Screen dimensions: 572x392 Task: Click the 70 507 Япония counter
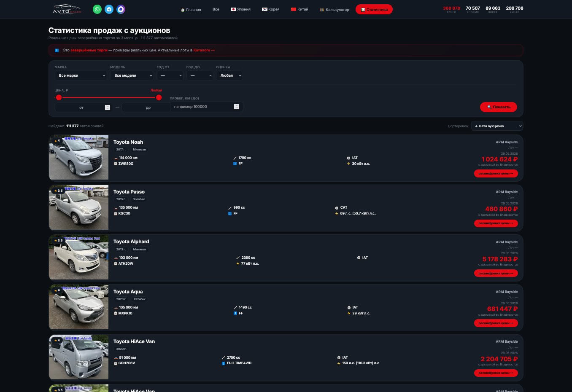coord(473,9)
